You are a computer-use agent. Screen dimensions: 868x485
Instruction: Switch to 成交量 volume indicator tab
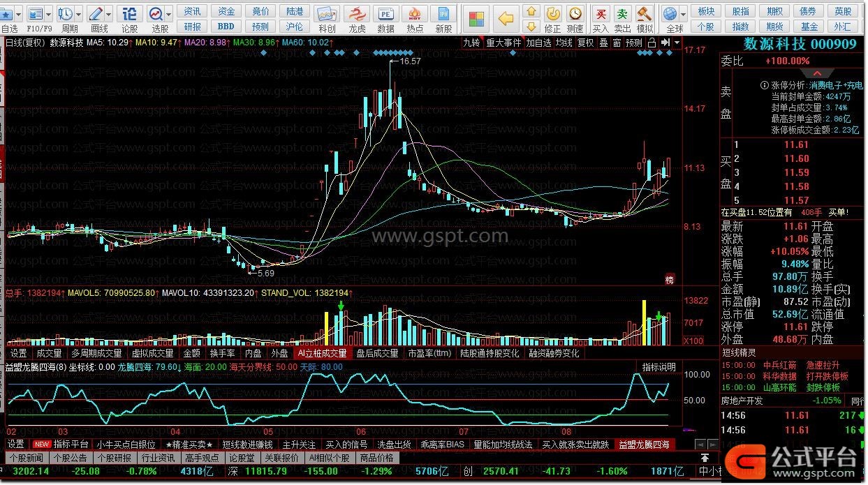[49, 353]
